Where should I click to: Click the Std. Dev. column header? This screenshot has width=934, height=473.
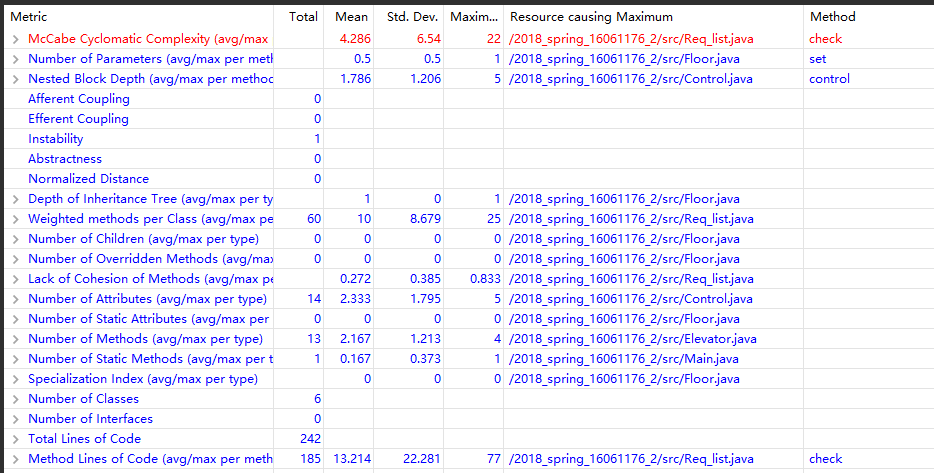point(410,17)
